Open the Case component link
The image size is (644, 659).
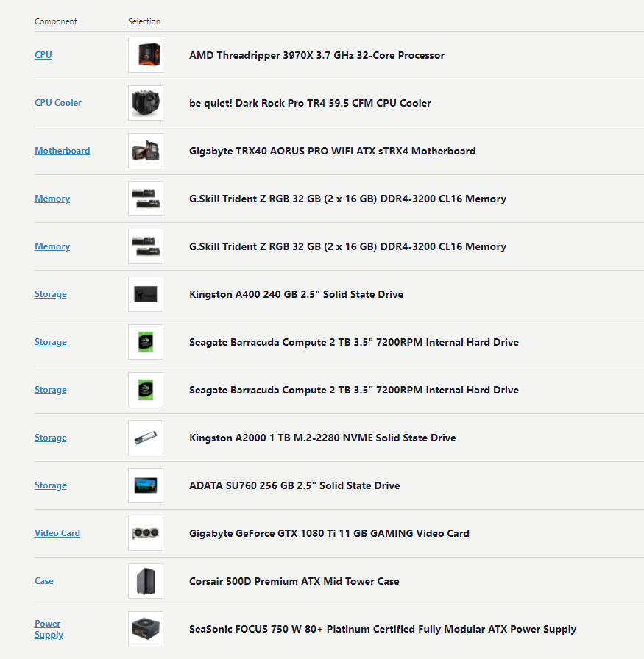43,580
